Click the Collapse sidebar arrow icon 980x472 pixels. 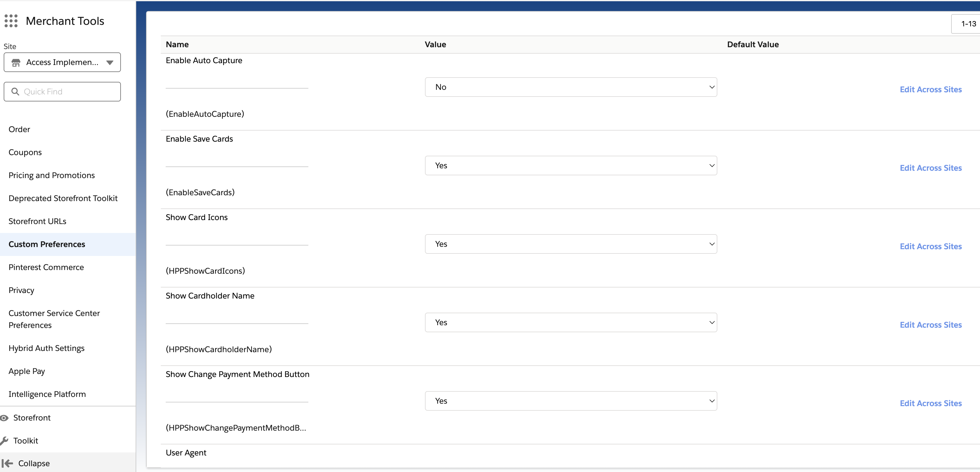click(x=7, y=463)
